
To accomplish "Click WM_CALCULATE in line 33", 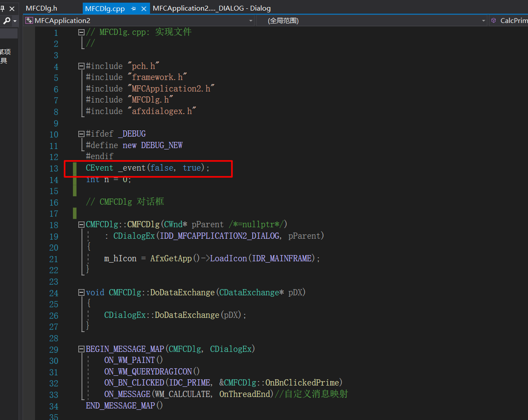I will [x=182, y=394].
